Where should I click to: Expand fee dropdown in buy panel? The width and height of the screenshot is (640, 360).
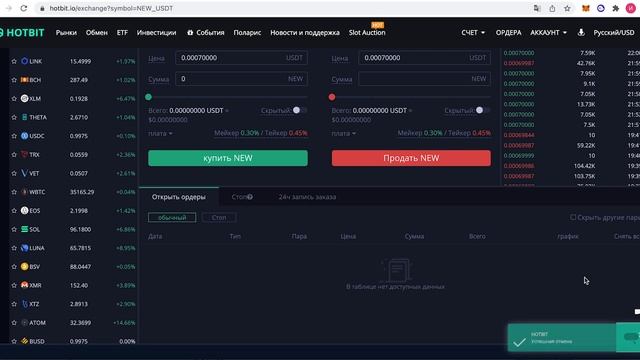(160, 133)
